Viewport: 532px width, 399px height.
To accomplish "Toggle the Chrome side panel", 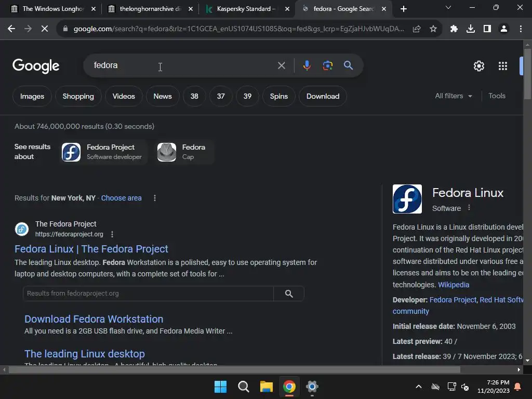I will (487, 29).
